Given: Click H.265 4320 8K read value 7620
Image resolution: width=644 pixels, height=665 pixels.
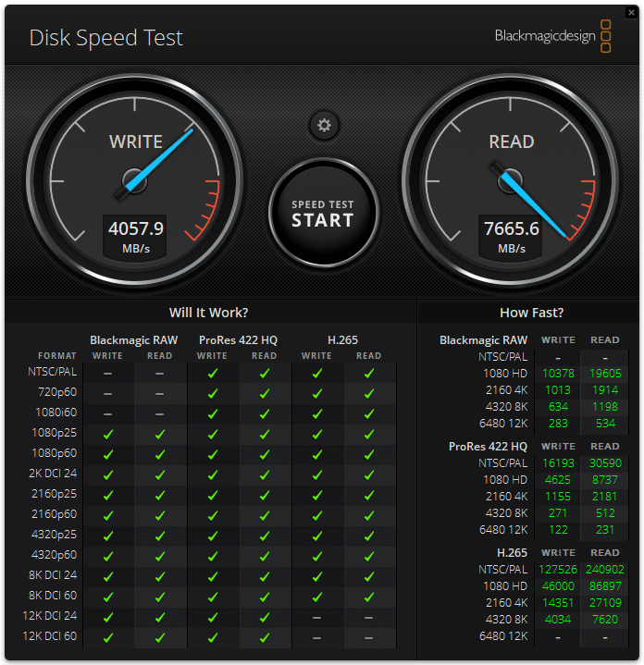Looking at the screenshot, I should 605,620.
